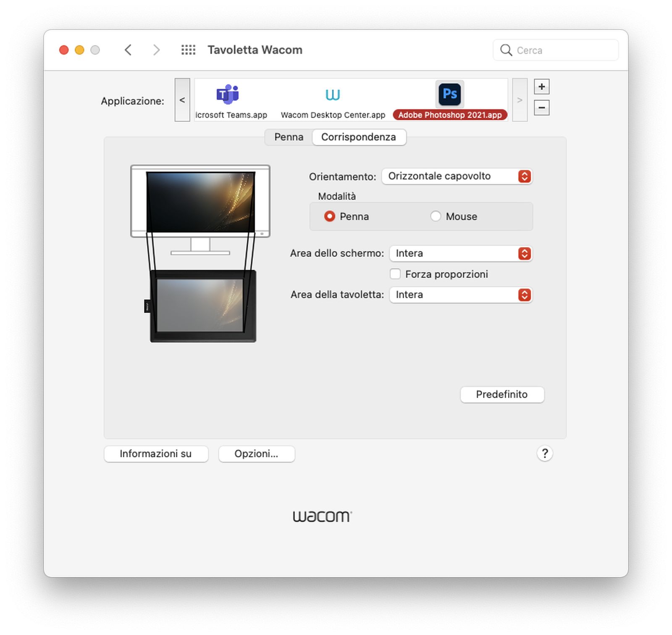The image size is (672, 635).
Task: Click the magnifying glass search icon
Action: click(506, 50)
